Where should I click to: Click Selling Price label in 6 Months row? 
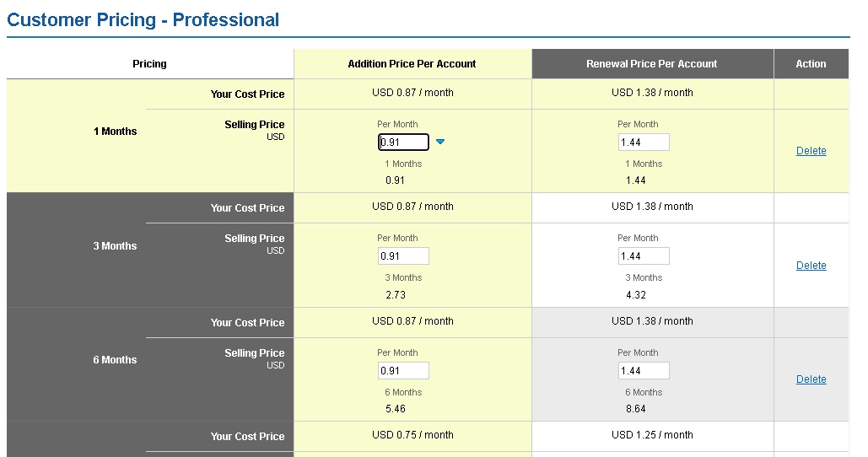(x=254, y=353)
